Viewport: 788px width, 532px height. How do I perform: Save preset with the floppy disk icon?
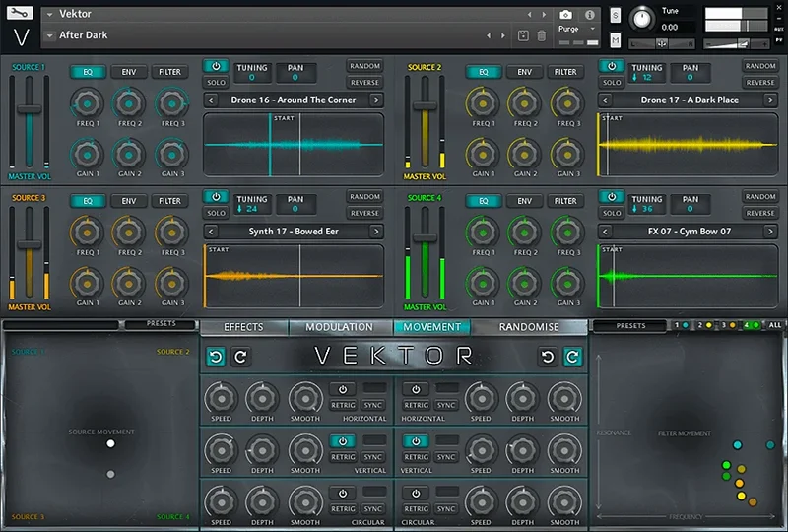pyautogui.click(x=523, y=35)
